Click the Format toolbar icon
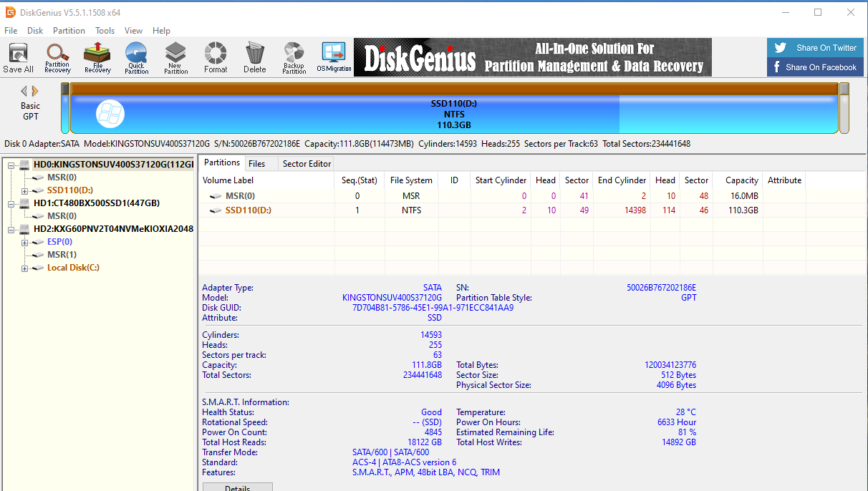868x491 pixels. 216,57
